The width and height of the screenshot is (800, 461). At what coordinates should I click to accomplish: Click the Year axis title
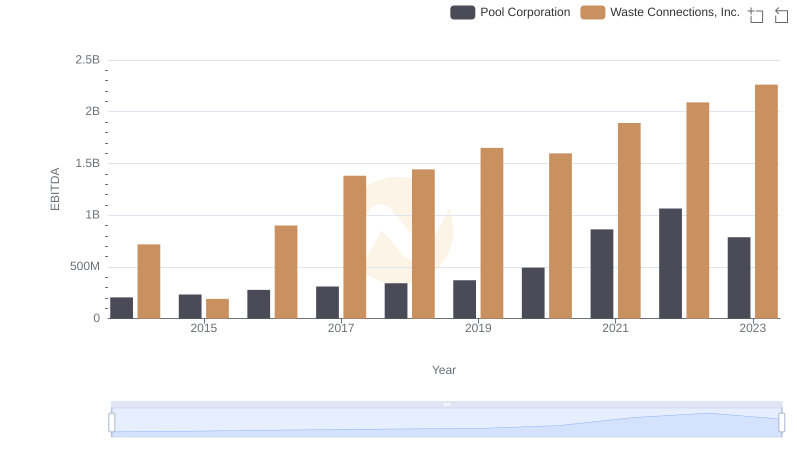coord(444,370)
